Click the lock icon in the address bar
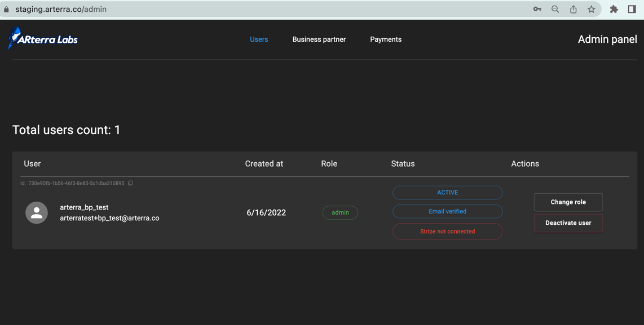Viewport: 644px width, 325px height. pos(7,9)
